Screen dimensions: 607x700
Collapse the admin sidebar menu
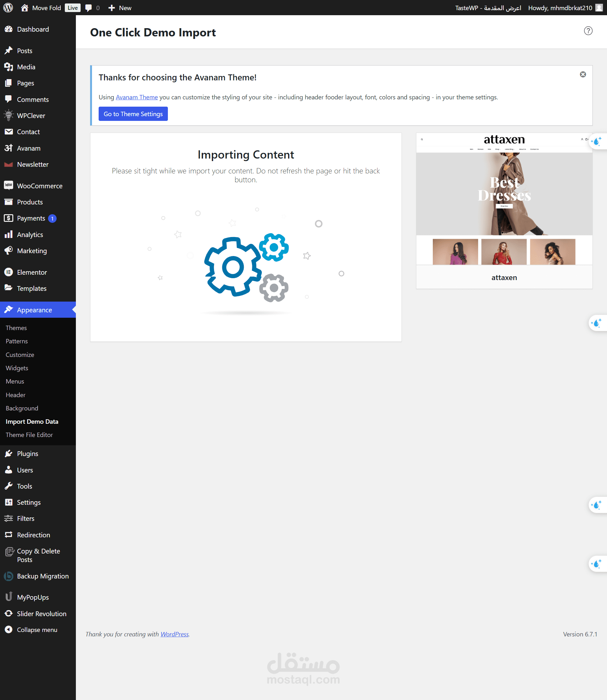pos(37,629)
